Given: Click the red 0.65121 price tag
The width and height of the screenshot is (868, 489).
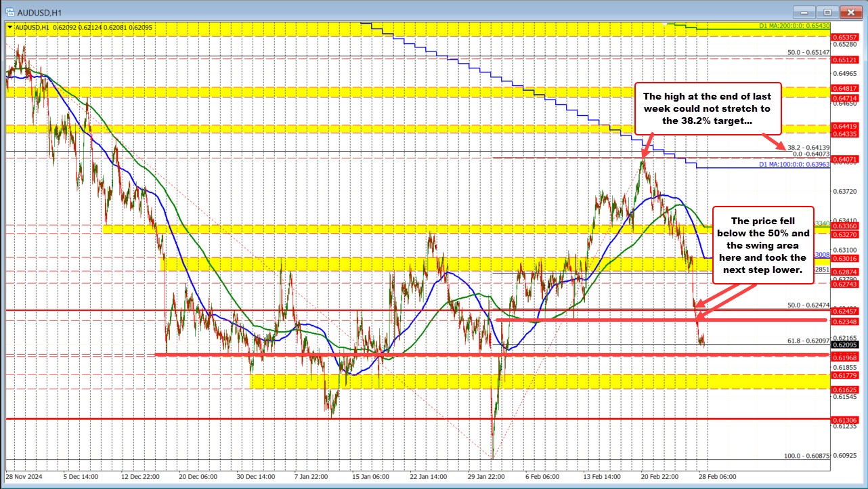Looking at the screenshot, I should (x=846, y=59).
